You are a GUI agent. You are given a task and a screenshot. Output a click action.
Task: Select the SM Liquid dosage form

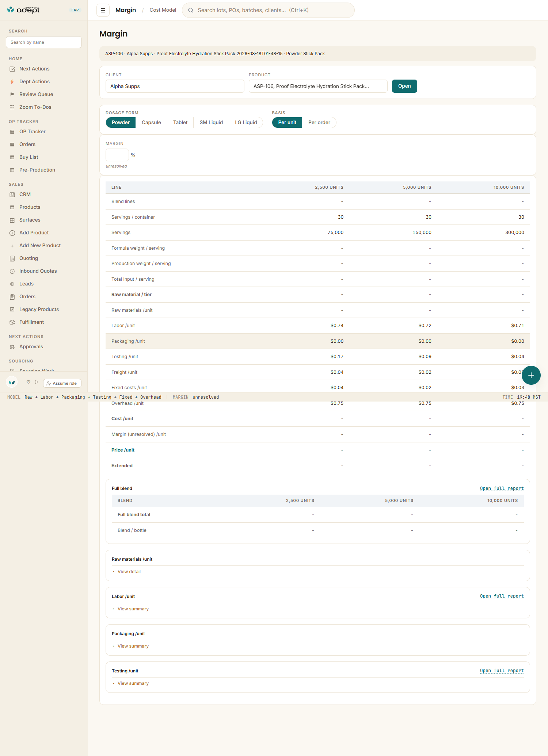pos(211,123)
